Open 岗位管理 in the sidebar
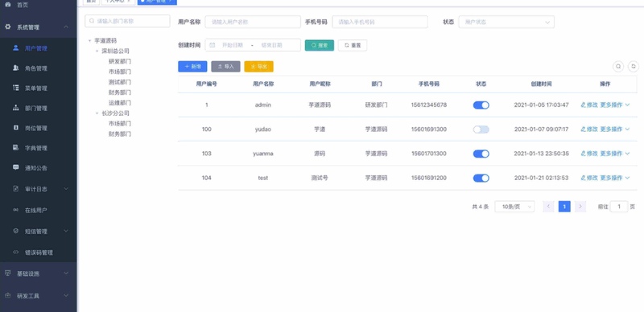The width and height of the screenshot is (644, 312). (x=35, y=128)
